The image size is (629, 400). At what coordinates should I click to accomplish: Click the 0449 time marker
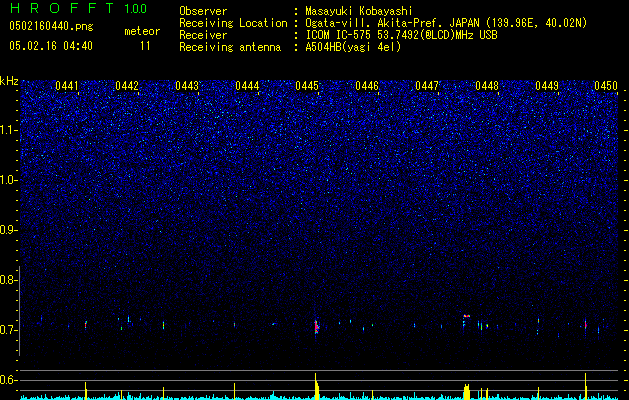547,86
